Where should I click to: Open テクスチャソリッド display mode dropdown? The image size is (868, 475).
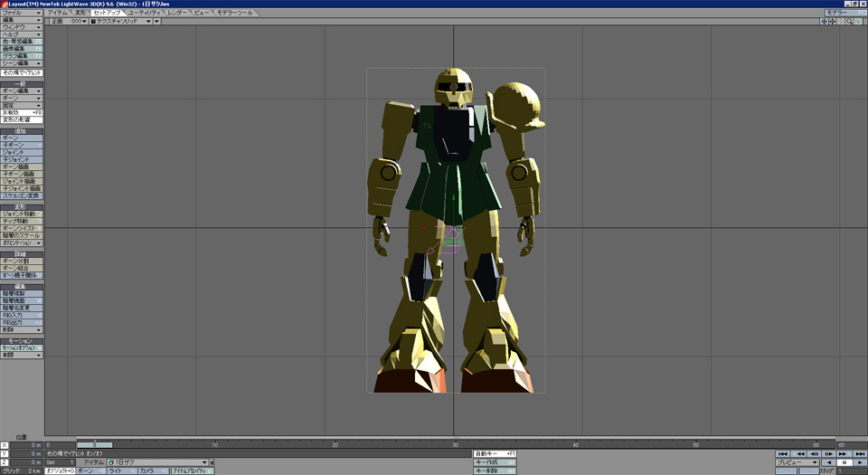120,21
